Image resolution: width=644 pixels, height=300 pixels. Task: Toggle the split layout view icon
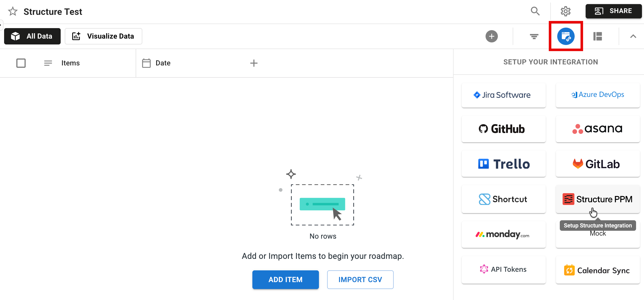(598, 36)
